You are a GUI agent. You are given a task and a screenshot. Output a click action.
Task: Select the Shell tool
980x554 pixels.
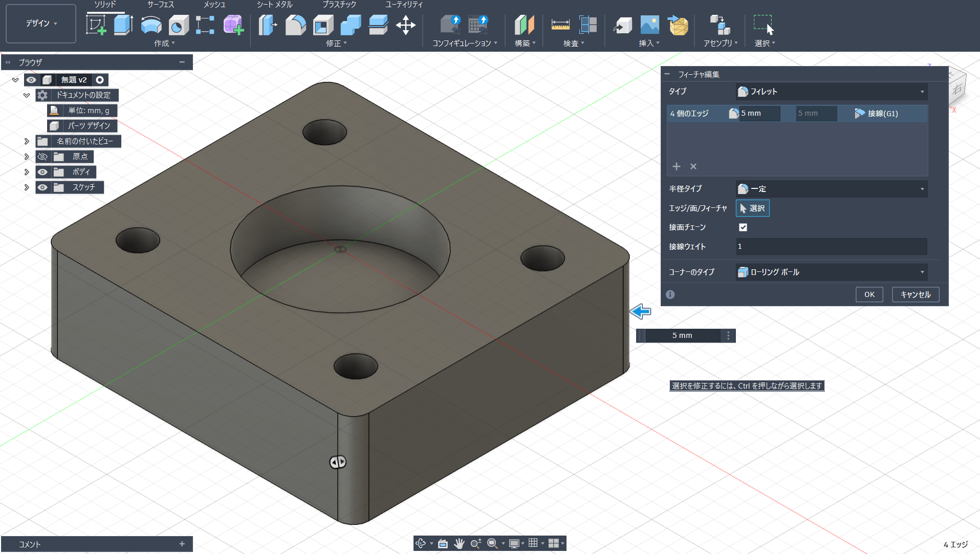tap(323, 25)
